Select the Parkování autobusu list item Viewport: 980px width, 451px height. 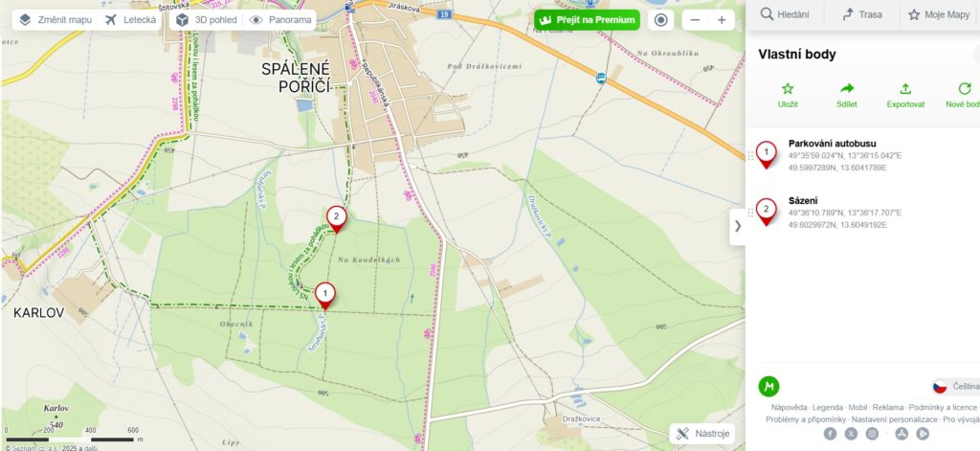[x=862, y=155]
